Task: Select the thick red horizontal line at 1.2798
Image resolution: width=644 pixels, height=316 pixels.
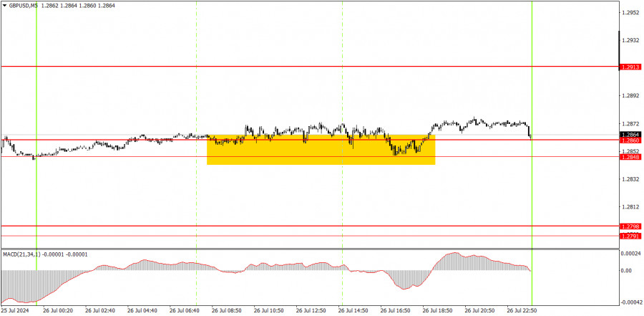Action: tap(309, 226)
